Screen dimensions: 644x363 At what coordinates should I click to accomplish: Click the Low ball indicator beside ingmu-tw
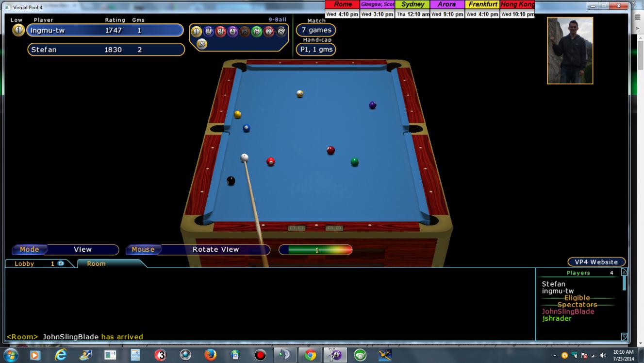point(18,30)
